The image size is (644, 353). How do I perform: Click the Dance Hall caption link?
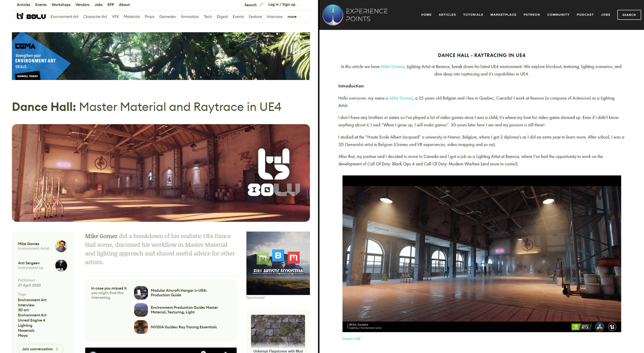coord(351,339)
